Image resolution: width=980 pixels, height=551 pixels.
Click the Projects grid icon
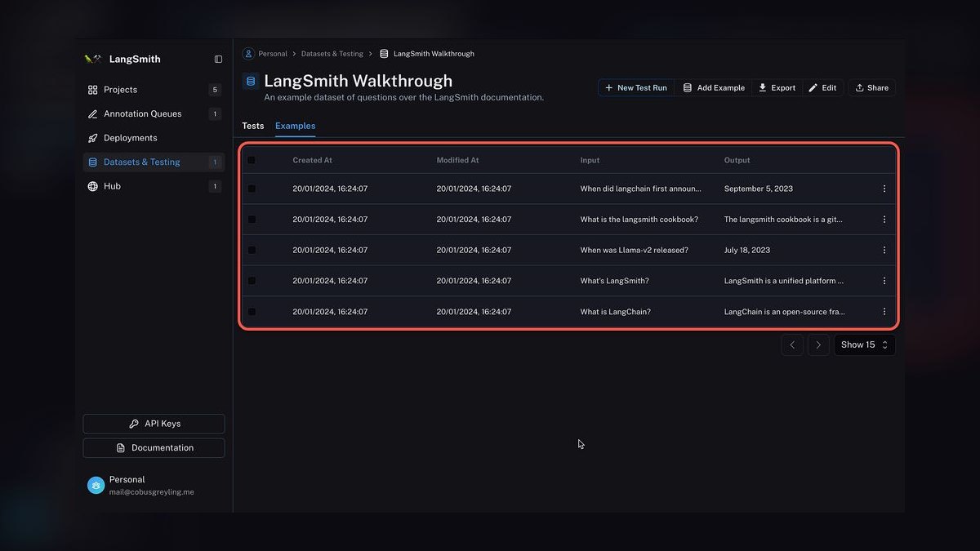(92, 90)
